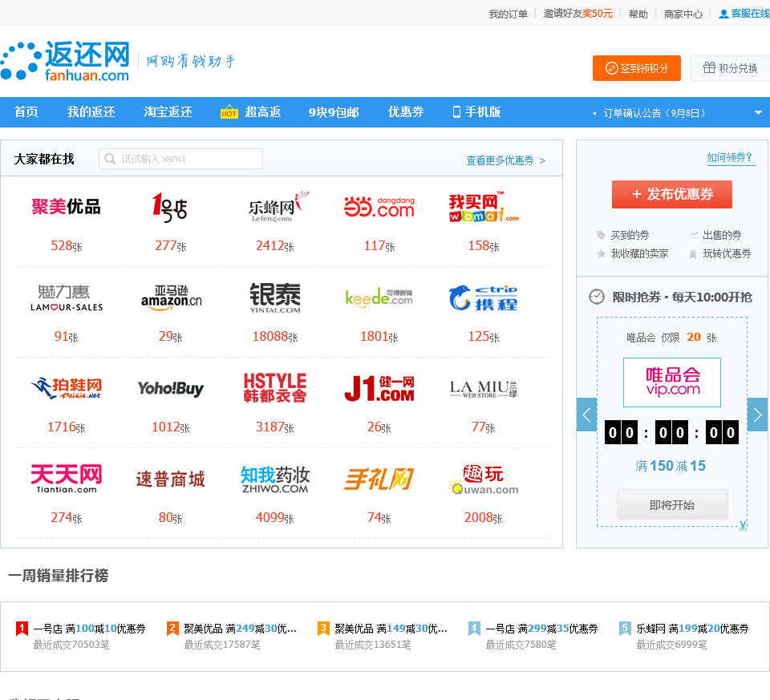This screenshot has width=770, height=700.
Task: Open the 亚马逊 amazon.cn logo
Action: click(x=171, y=297)
